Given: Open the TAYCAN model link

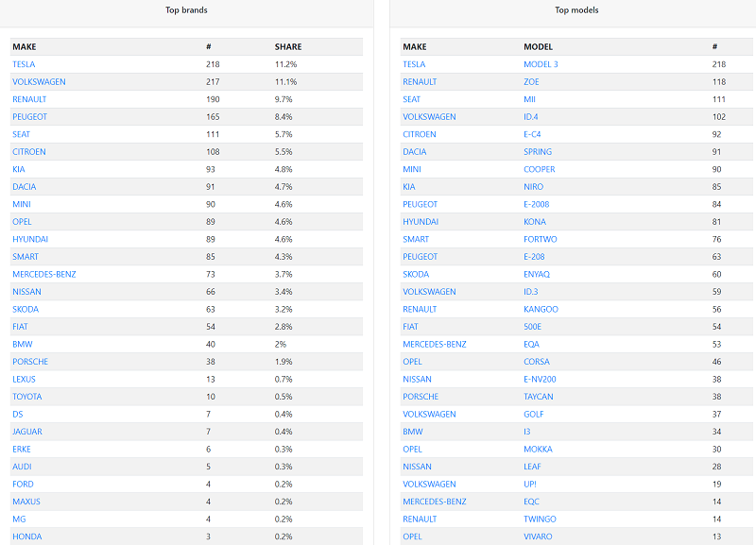Looking at the screenshot, I should (539, 397).
